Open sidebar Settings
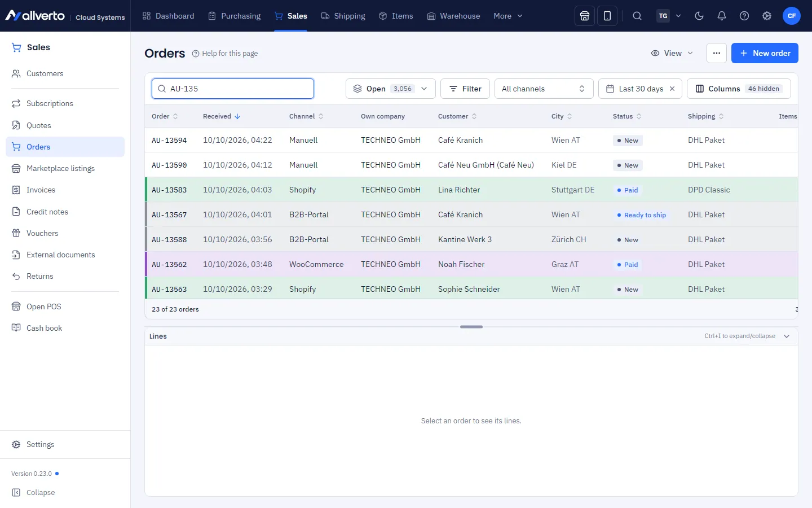812x508 pixels. click(65, 444)
